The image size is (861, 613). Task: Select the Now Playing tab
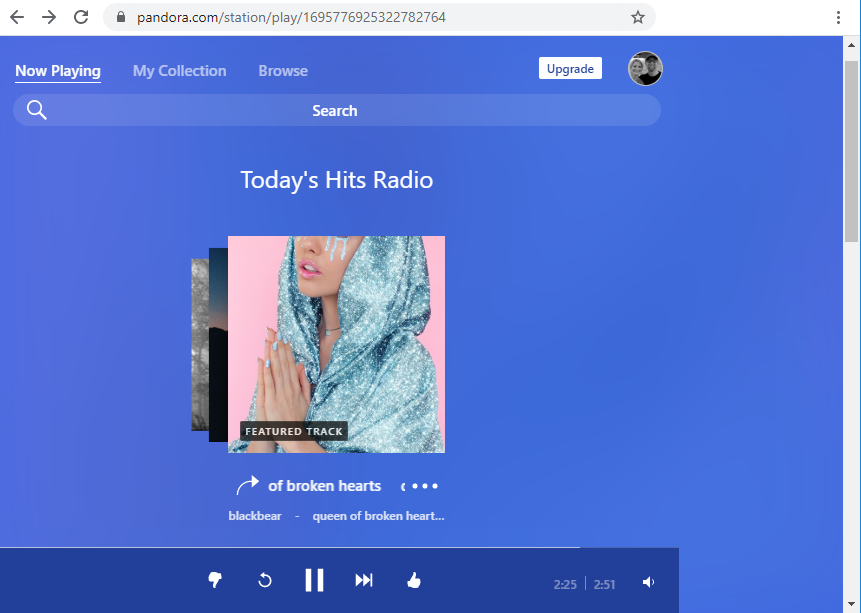58,71
